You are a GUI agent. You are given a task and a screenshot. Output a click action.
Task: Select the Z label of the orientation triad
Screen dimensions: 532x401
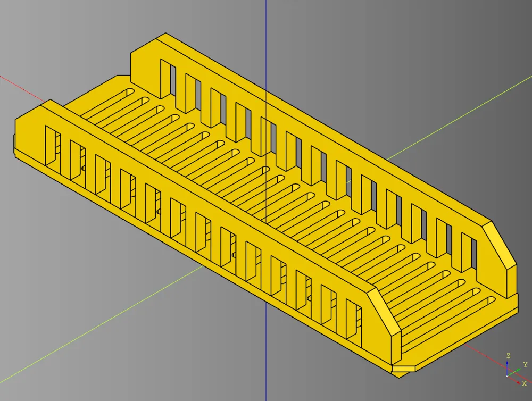coord(508,355)
